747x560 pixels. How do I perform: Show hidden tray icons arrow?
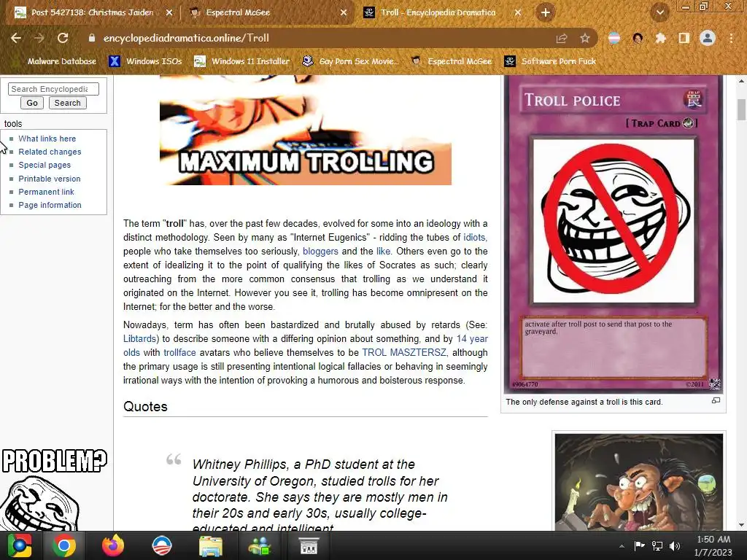point(622,546)
